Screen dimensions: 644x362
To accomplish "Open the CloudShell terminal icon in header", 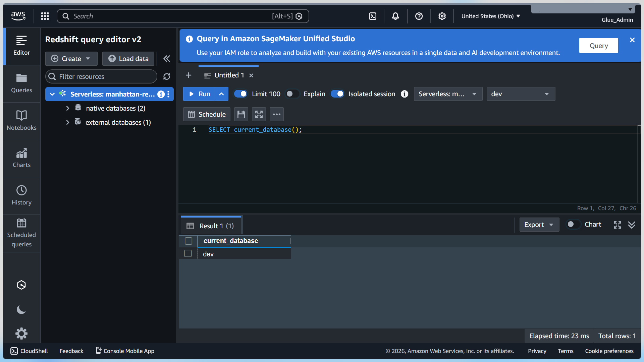I will [373, 16].
